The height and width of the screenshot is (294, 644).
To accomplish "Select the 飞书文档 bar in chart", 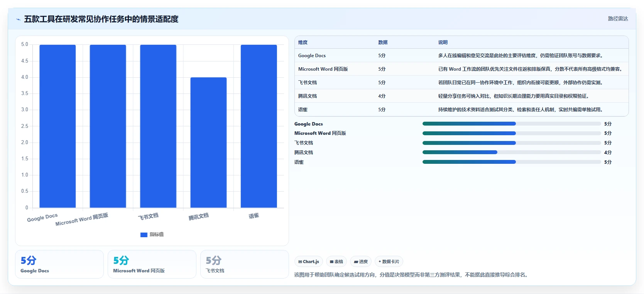I will (158, 126).
